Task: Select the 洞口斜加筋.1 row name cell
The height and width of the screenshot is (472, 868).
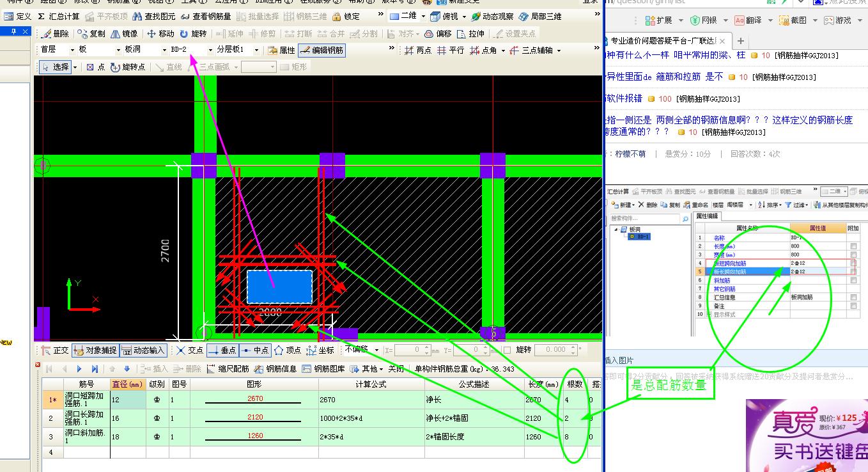Action: pyautogui.click(x=86, y=436)
